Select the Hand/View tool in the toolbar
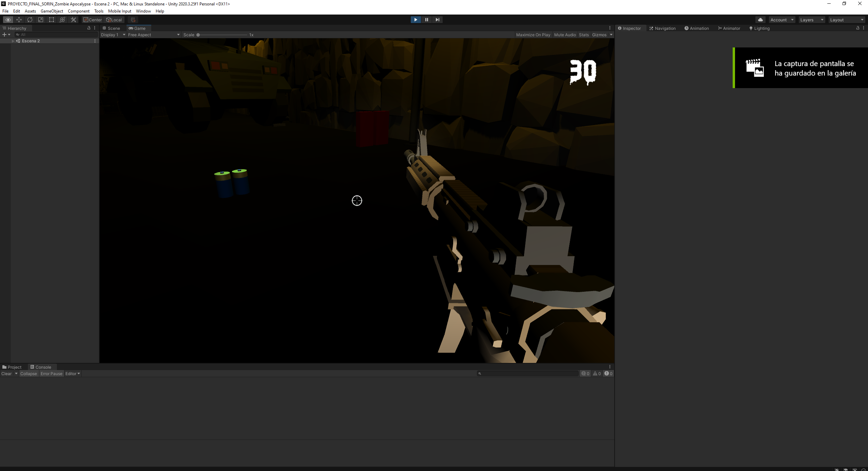The width and height of the screenshot is (868, 471). (x=8, y=20)
